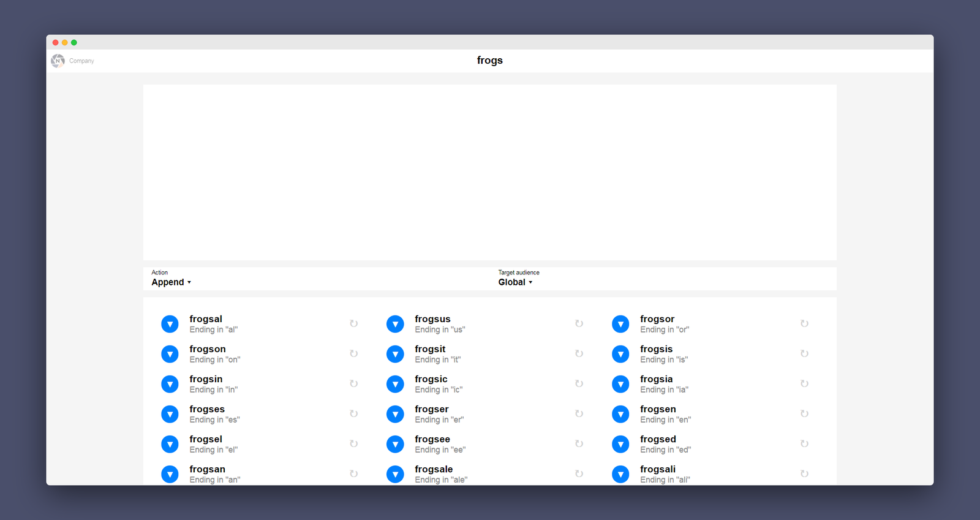
Task: Click the blue arrow icon beside frogsal
Action: point(170,324)
